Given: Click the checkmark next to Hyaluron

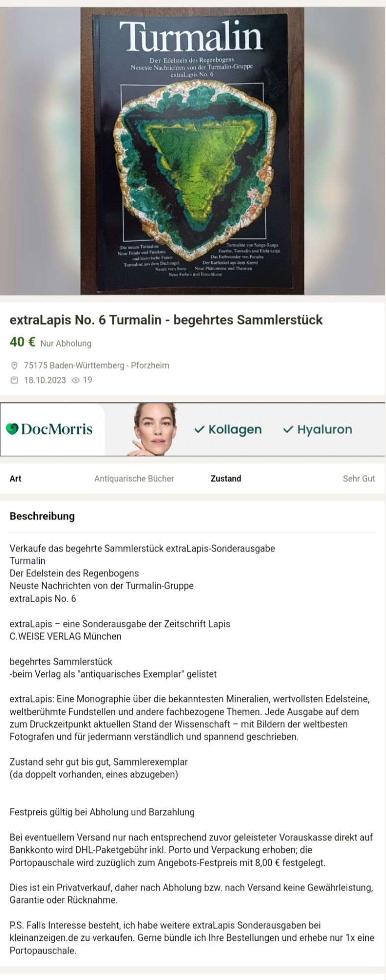Looking at the screenshot, I should tap(288, 430).
